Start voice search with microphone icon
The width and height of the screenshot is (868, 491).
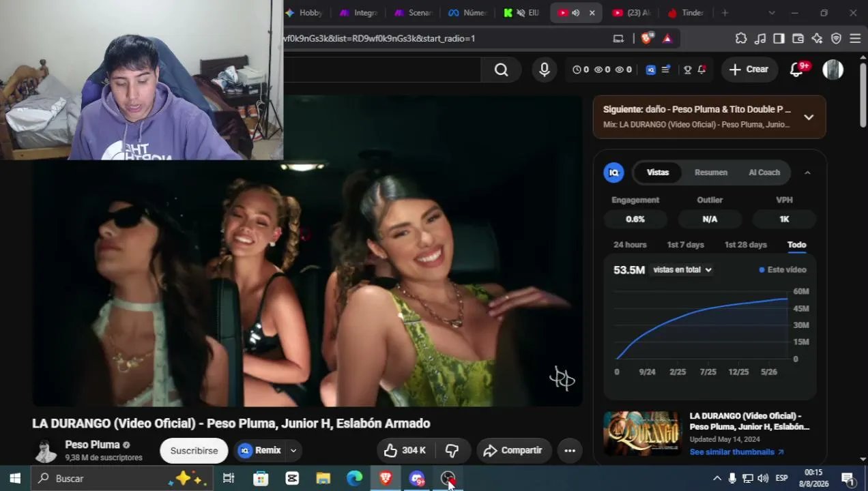click(x=545, y=70)
